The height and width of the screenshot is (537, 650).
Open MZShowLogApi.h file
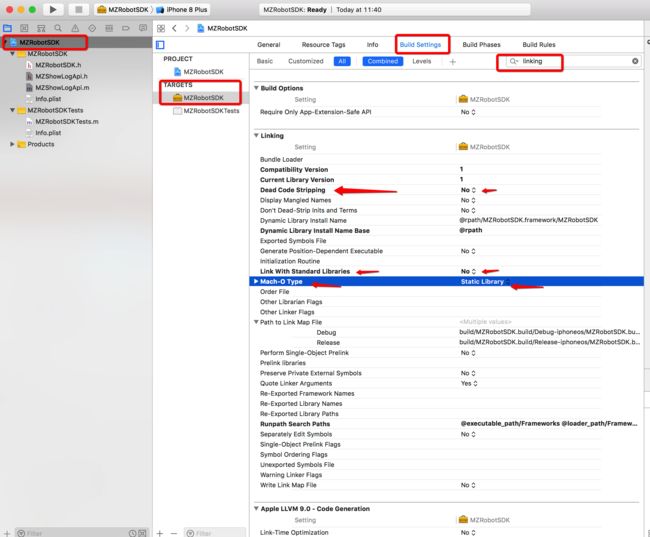point(61,76)
